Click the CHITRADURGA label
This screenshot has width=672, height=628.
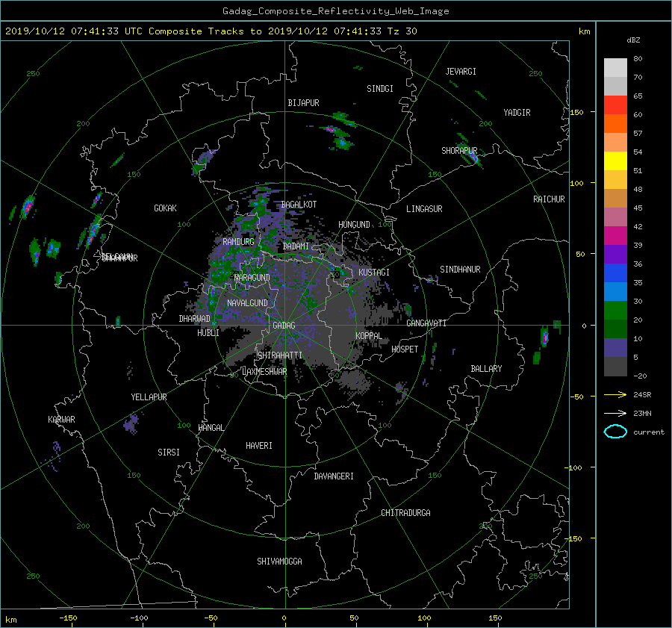tap(405, 513)
